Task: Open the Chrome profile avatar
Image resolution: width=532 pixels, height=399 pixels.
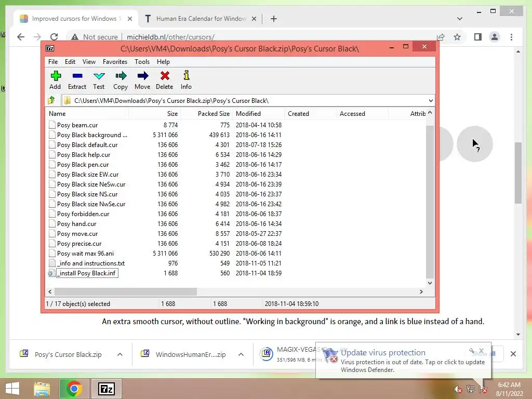Action: pos(495,37)
